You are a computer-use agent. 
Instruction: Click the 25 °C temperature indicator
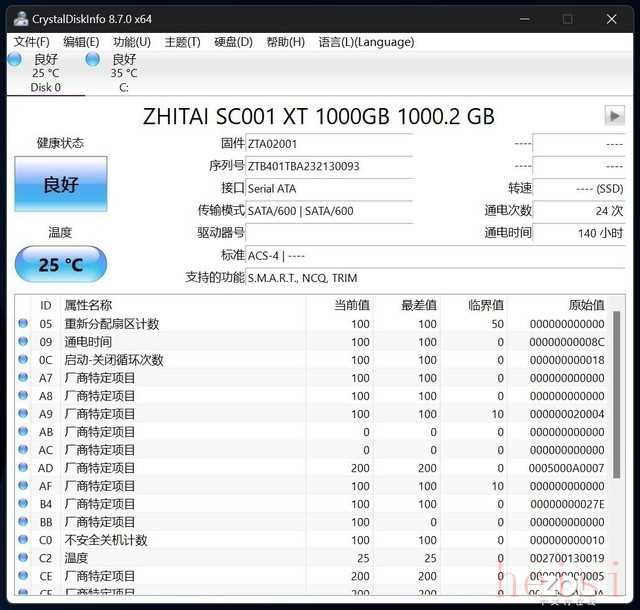point(61,265)
